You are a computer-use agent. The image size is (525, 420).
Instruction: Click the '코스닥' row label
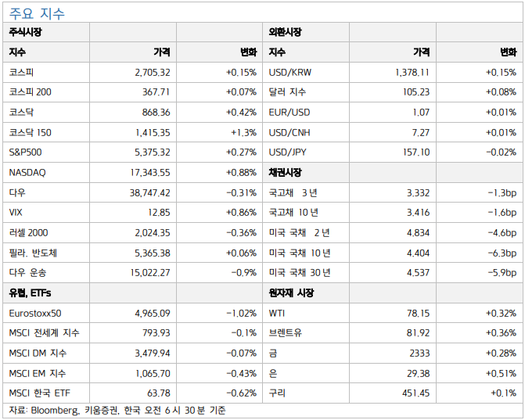click(21, 112)
